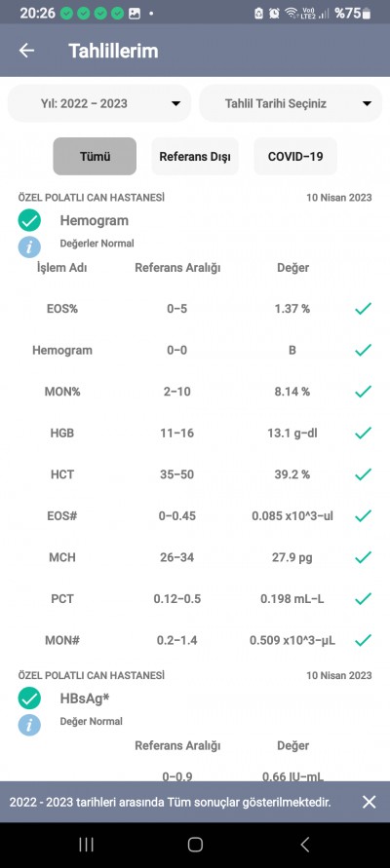Tap the green check beside Hemogram title

point(29,220)
